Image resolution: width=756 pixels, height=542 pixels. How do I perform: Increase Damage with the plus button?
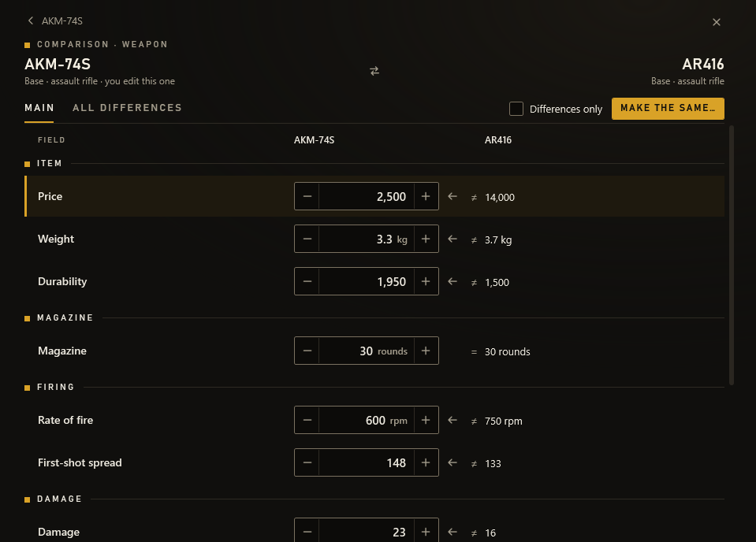pos(426,531)
